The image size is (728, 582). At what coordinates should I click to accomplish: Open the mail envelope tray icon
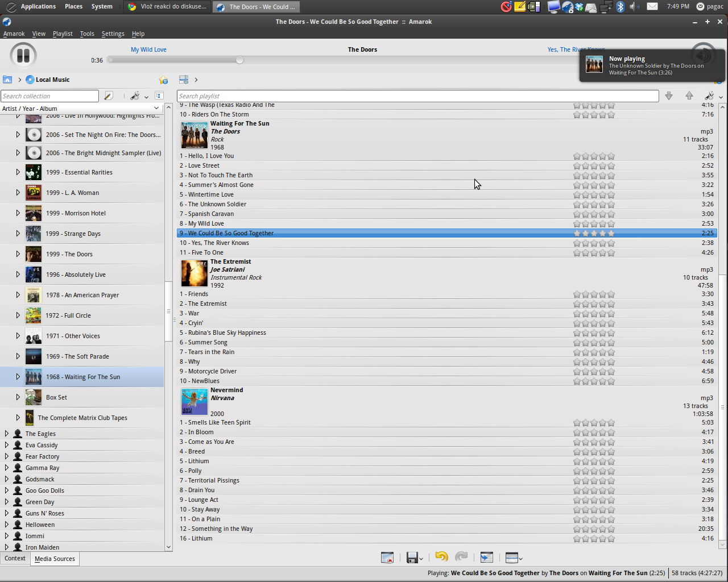tap(652, 6)
